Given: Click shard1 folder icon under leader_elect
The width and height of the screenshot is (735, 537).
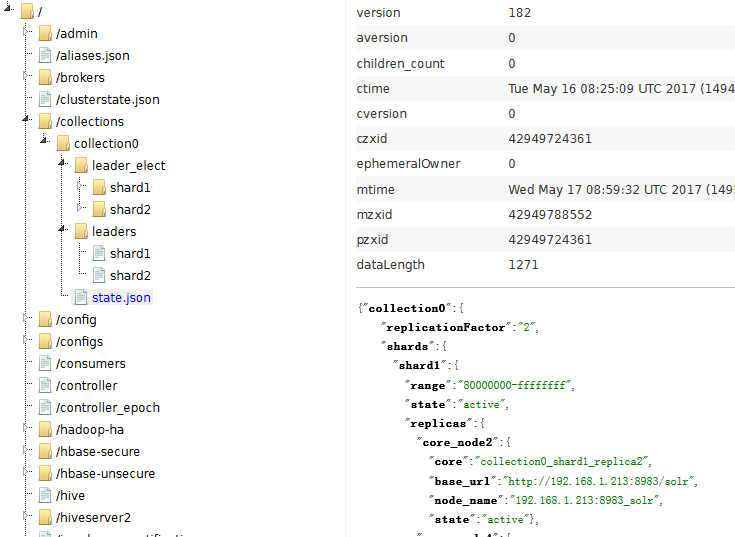Looking at the screenshot, I should tap(99, 187).
